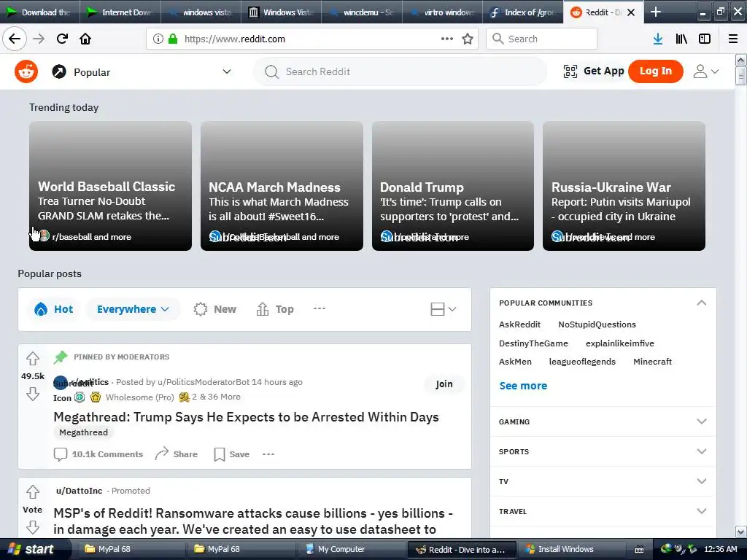This screenshot has width=747, height=560.
Task: Switch to the virtro windows tab
Action: pos(442,12)
